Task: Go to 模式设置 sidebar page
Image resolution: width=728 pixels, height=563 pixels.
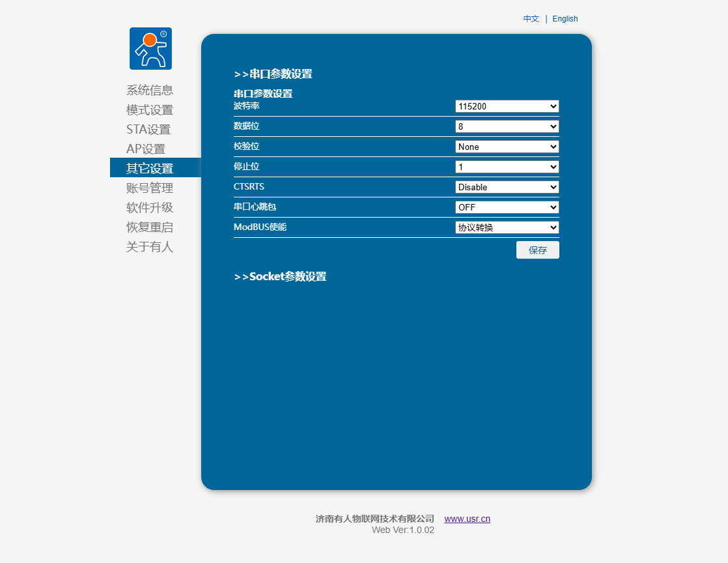Action: (150, 110)
